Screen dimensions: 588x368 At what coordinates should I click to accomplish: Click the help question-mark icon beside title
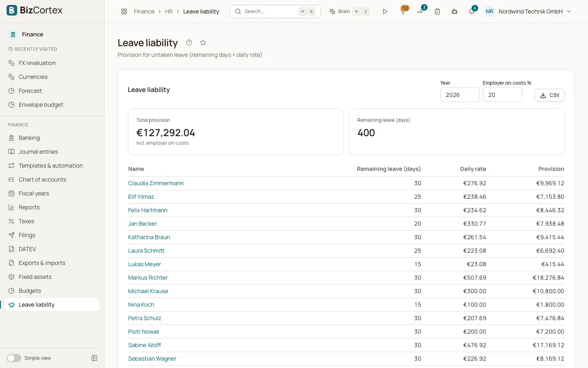(x=189, y=43)
